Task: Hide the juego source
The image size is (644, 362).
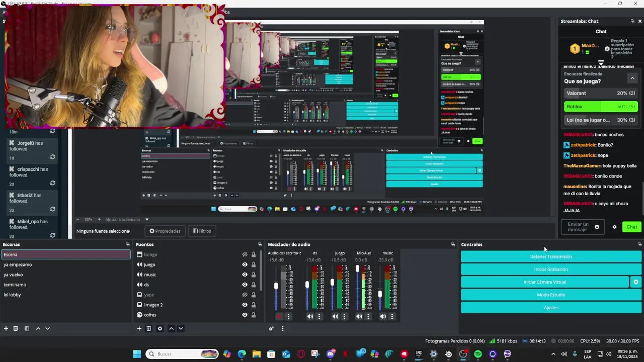Action: pos(245,264)
